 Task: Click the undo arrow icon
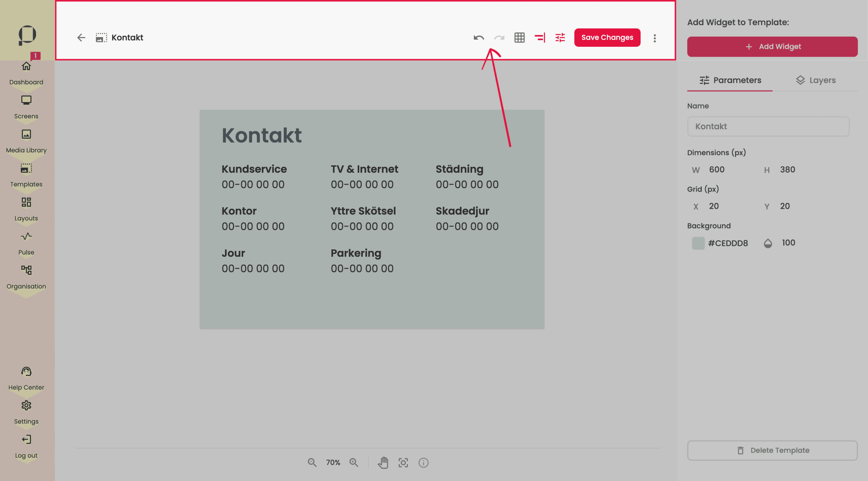[x=479, y=38]
